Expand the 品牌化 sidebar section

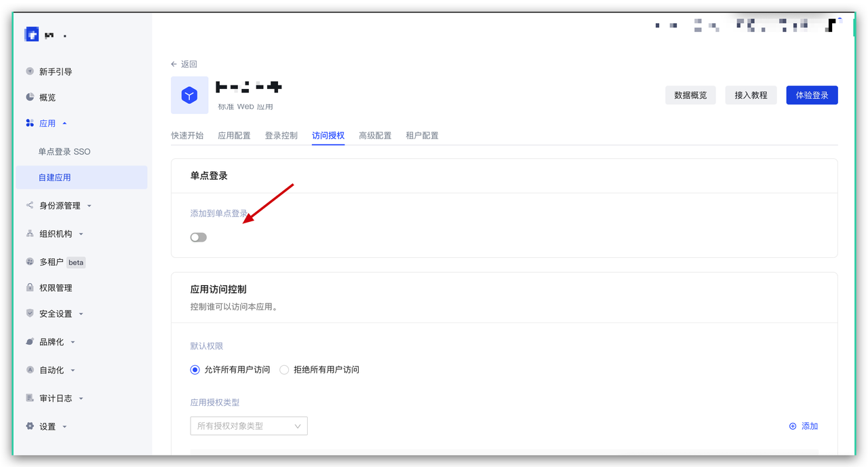[x=51, y=341]
